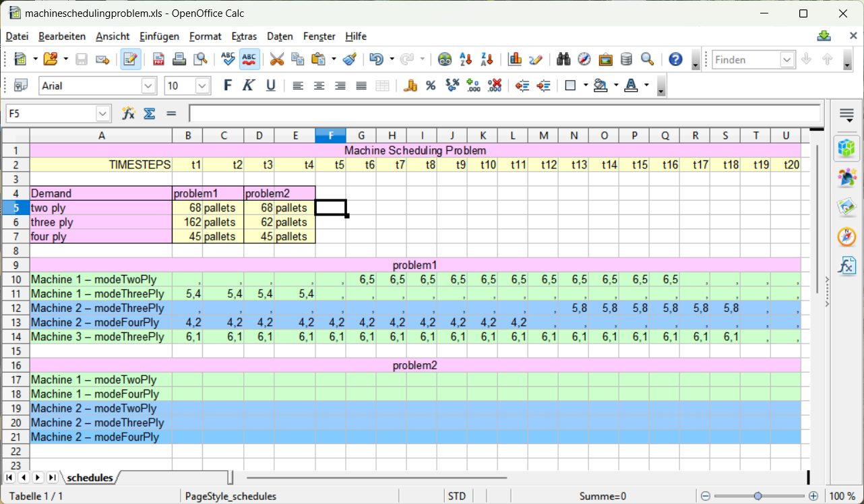Open the Datei menu

(17, 36)
